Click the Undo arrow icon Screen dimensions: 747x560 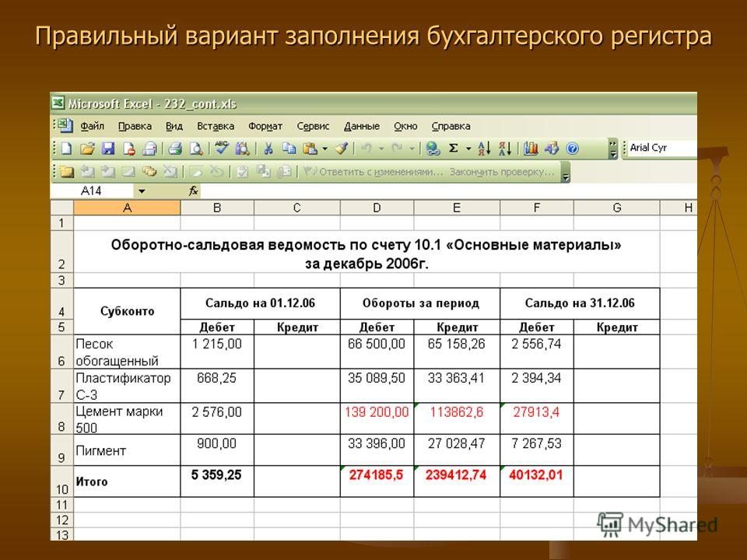point(366,149)
